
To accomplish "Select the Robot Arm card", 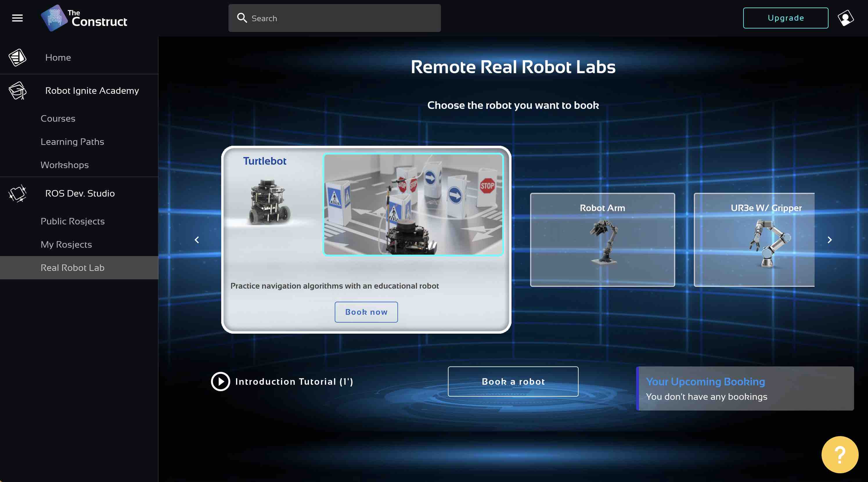I will [x=602, y=240].
